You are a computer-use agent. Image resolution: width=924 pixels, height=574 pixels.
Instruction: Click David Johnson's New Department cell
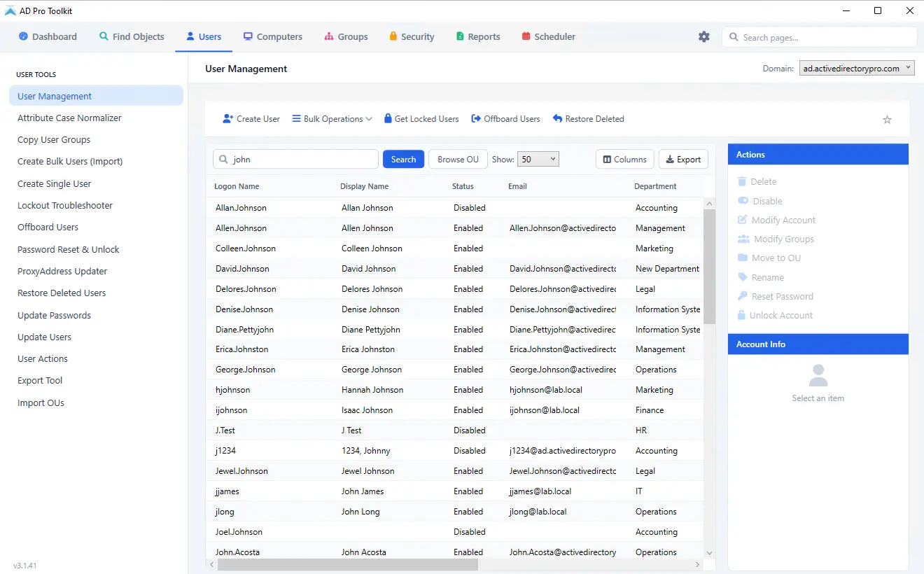coord(667,269)
